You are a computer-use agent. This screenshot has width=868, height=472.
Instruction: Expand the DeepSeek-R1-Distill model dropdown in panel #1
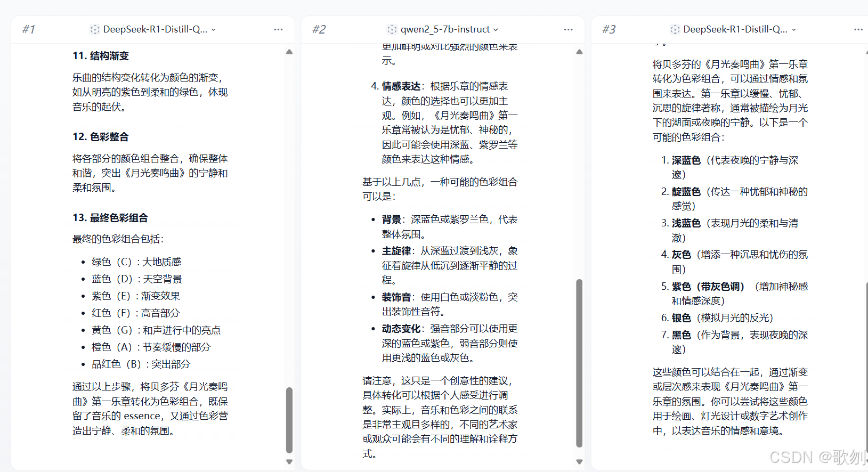point(213,30)
